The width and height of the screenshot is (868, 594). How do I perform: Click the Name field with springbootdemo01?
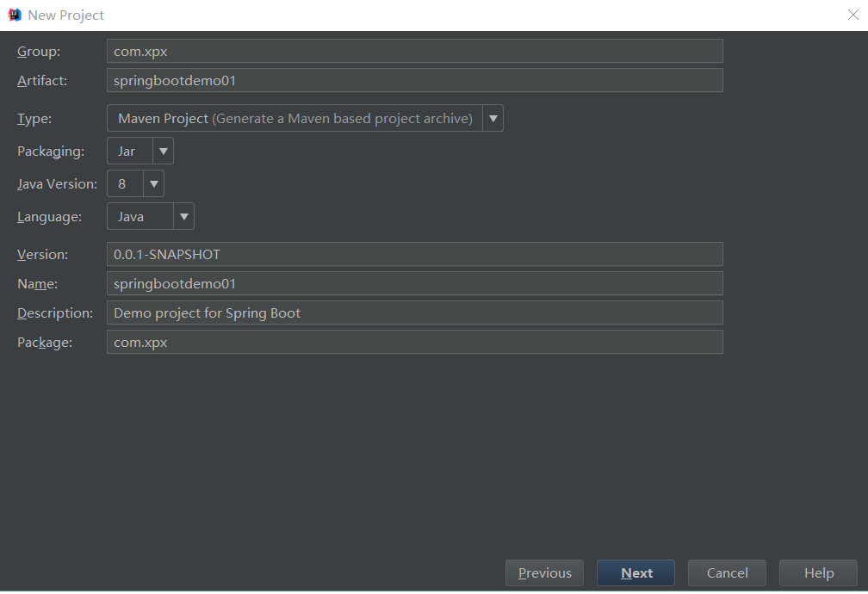click(415, 283)
